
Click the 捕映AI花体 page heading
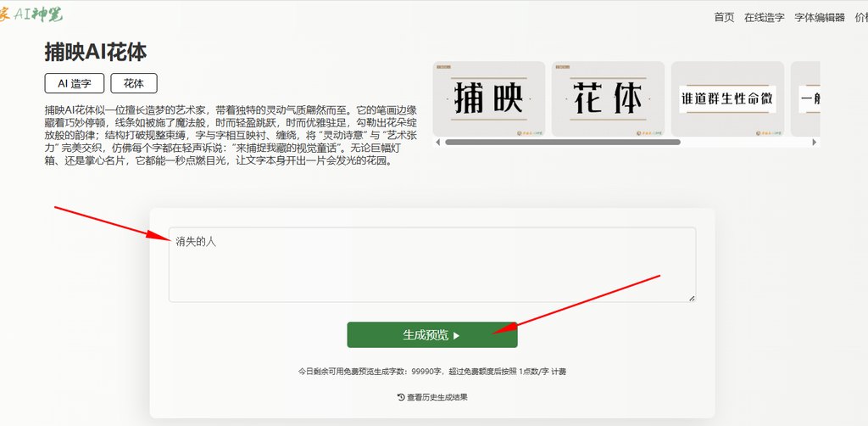click(95, 53)
